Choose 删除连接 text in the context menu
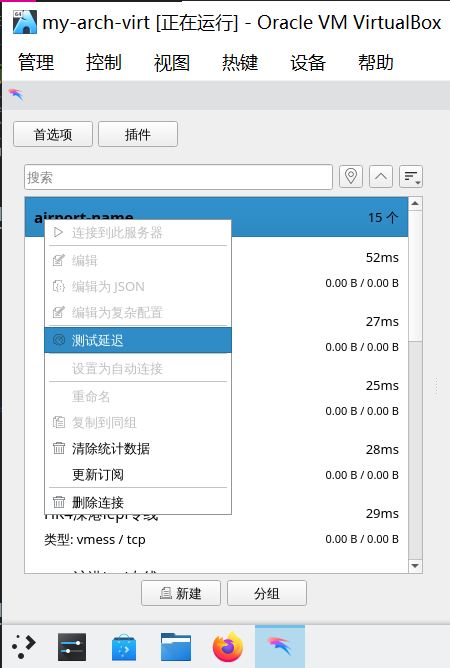450x668 pixels. 98,502
